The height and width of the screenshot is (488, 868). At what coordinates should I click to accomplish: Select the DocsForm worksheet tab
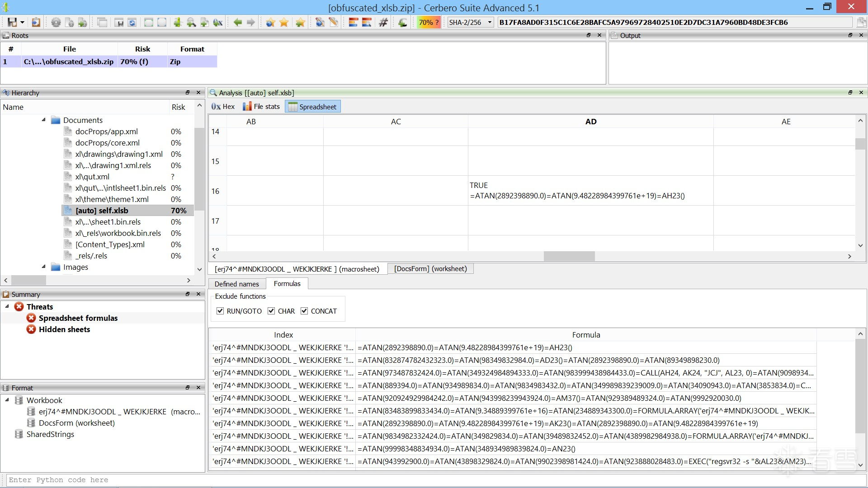(x=430, y=269)
